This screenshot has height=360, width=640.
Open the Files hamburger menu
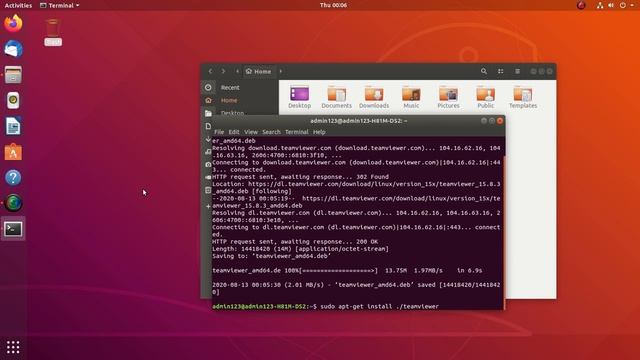click(x=517, y=71)
